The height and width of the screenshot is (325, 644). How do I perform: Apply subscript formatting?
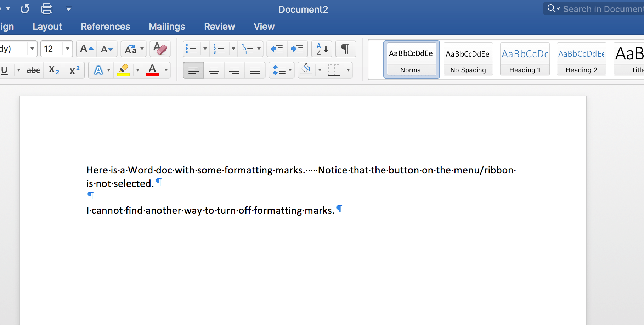[x=54, y=70]
